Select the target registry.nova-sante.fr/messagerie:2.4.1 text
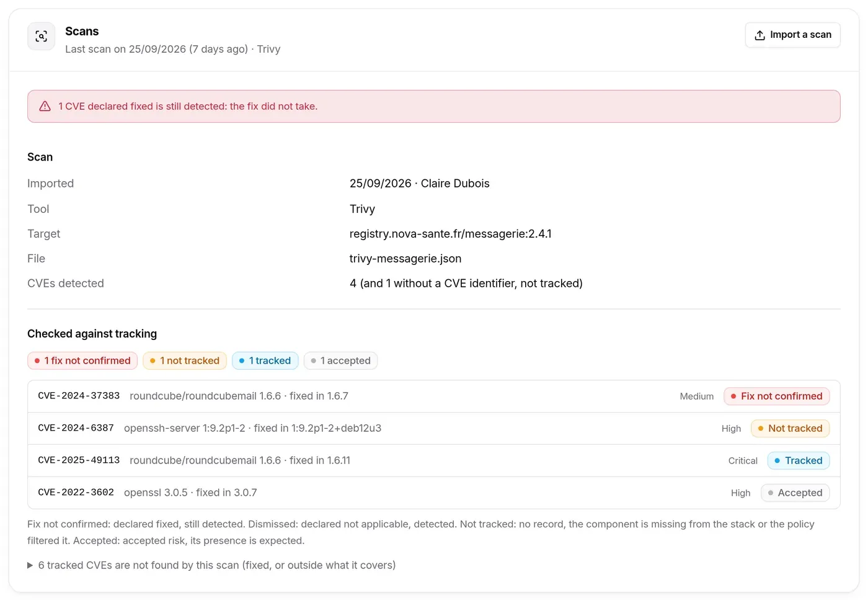Viewport: 868px width, 600px height. [451, 234]
